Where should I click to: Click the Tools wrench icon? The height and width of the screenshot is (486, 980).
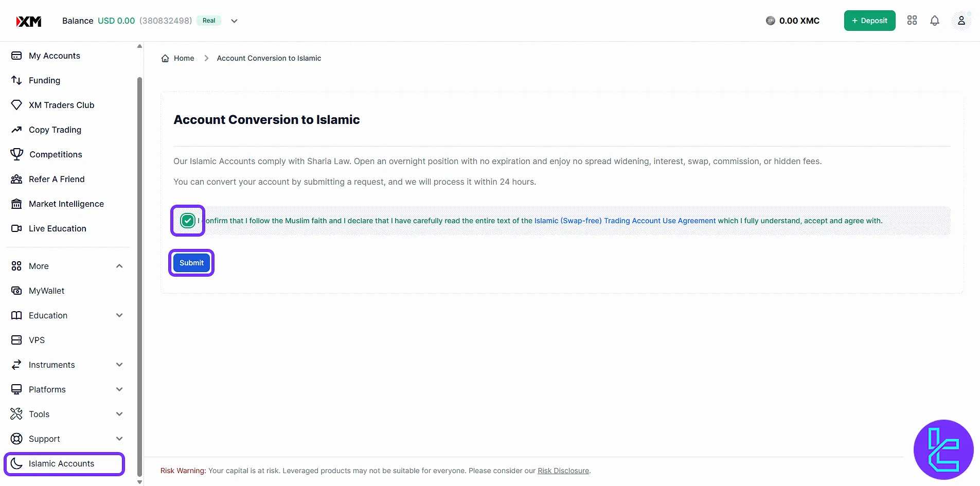[16, 414]
